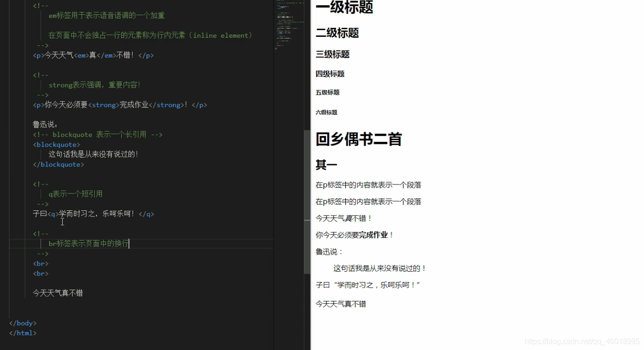Click the editor vertical scrollbar thumb
This screenshot has height=350, width=644.
[x=307, y=202]
